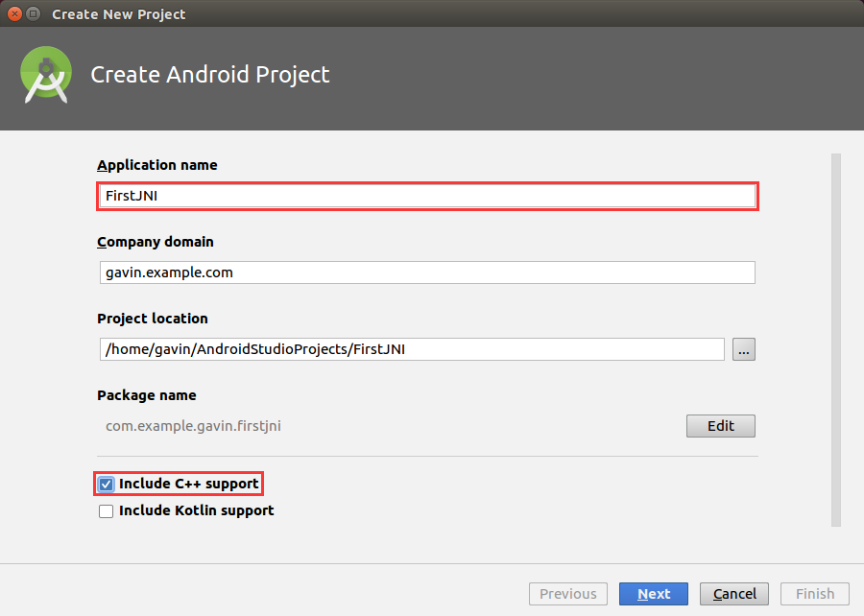Image resolution: width=864 pixels, height=616 pixels.
Task: Click the Company domain label
Action: (156, 242)
